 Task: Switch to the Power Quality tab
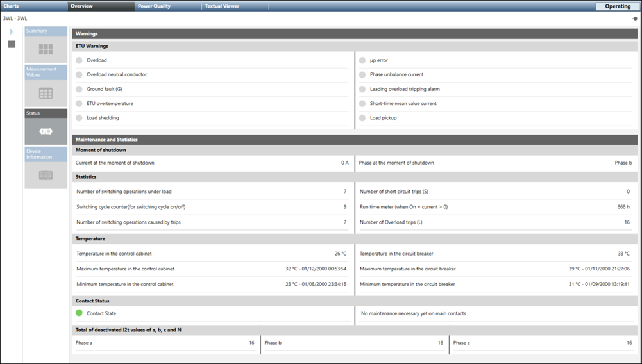click(153, 6)
